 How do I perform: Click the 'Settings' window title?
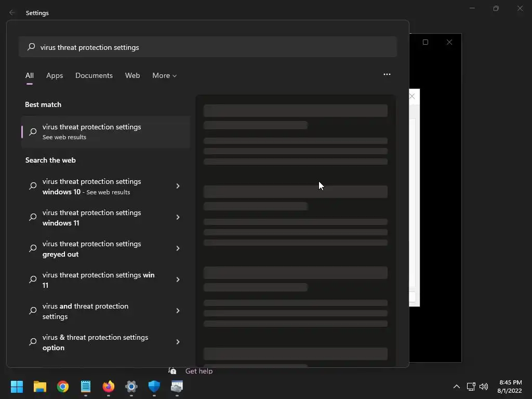pyautogui.click(x=37, y=13)
